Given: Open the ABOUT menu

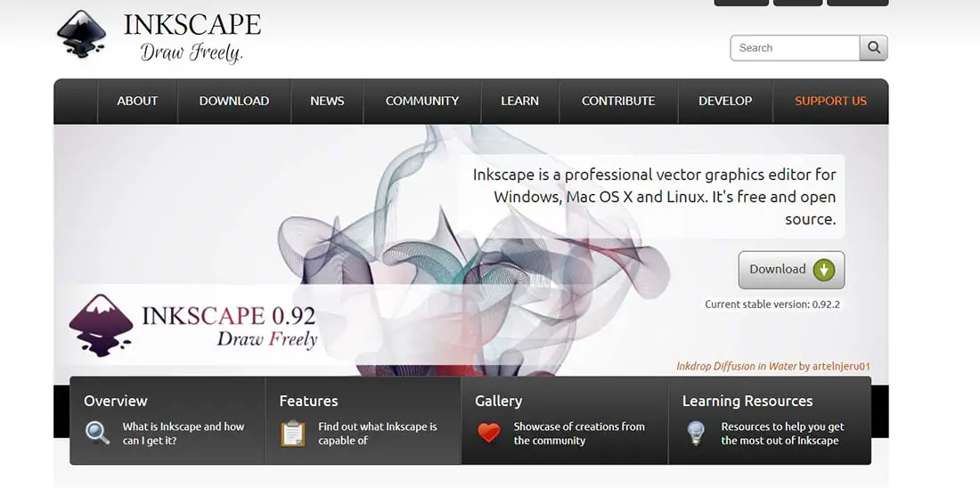Looking at the screenshot, I should click(x=137, y=102).
